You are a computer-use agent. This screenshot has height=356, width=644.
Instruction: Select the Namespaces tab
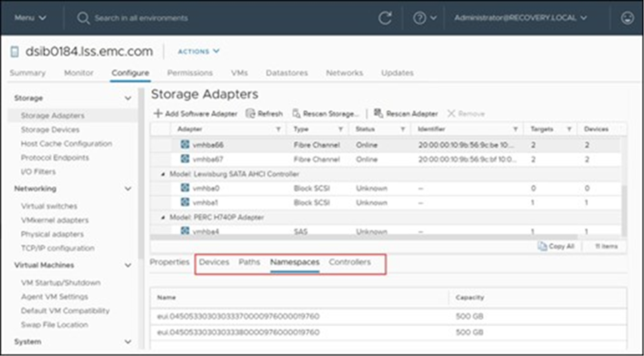click(295, 262)
